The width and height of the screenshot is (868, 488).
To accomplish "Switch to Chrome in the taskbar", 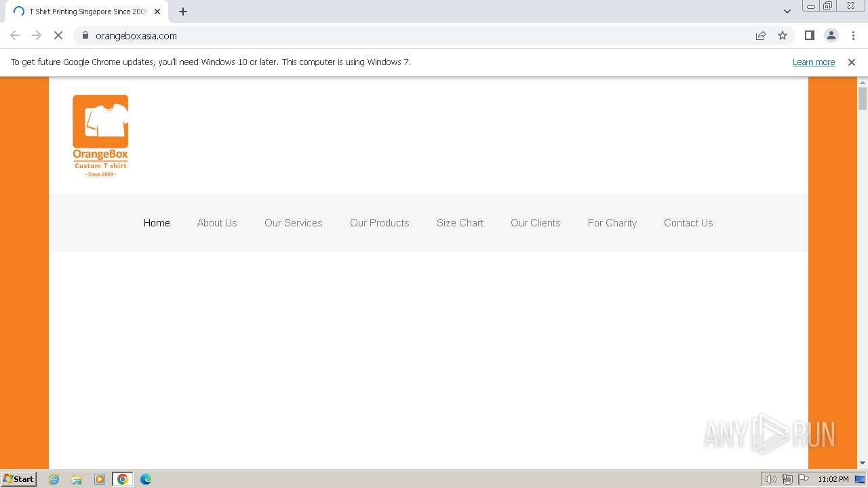I will click(x=122, y=479).
